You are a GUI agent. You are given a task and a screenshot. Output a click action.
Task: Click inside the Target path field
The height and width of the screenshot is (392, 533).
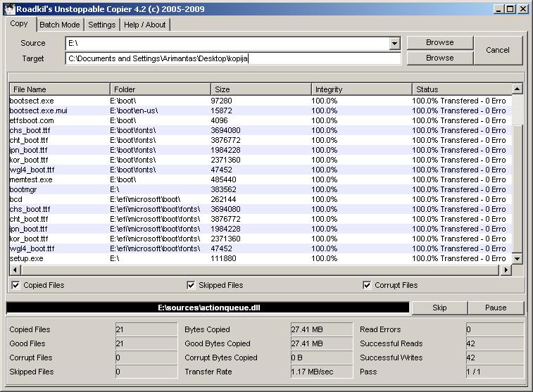(232, 58)
